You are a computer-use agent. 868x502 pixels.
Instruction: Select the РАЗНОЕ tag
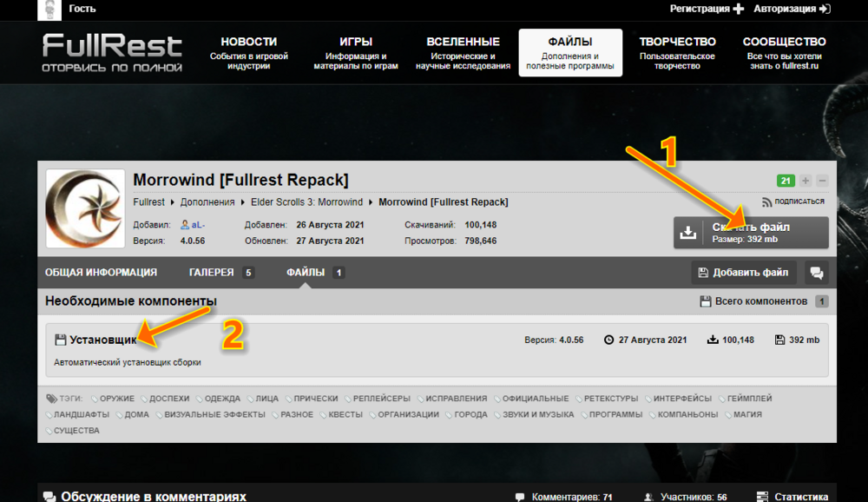(297, 414)
